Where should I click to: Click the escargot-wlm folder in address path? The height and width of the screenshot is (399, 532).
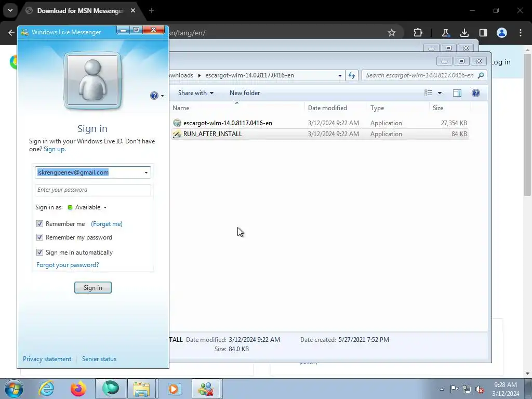pyautogui.click(x=249, y=75)
